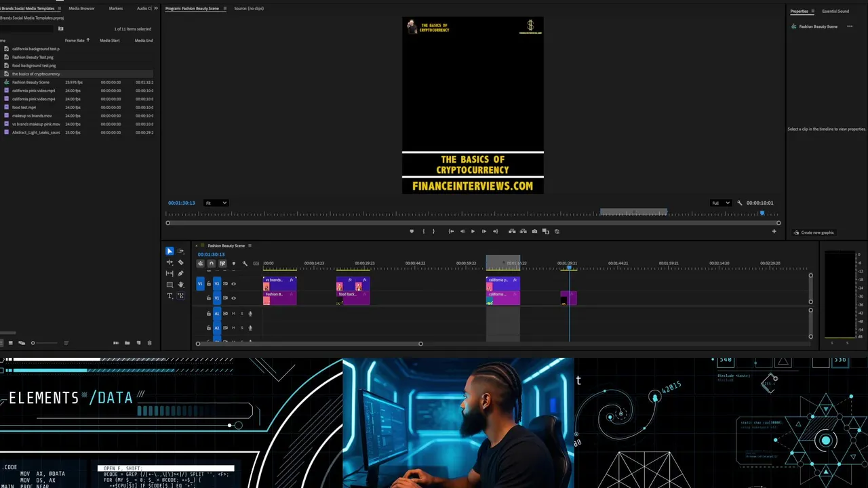Select the Hand tool
868x488 pixels.
pos(181,285)
